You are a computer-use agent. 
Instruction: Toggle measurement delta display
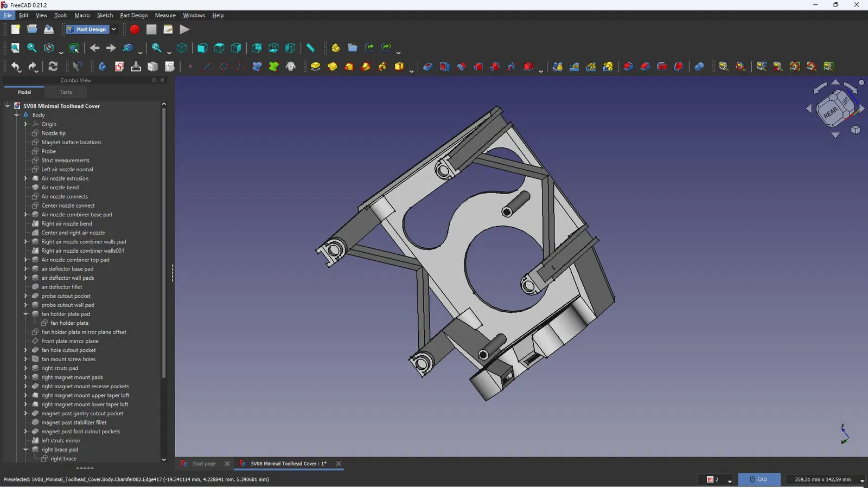[828, 66]
